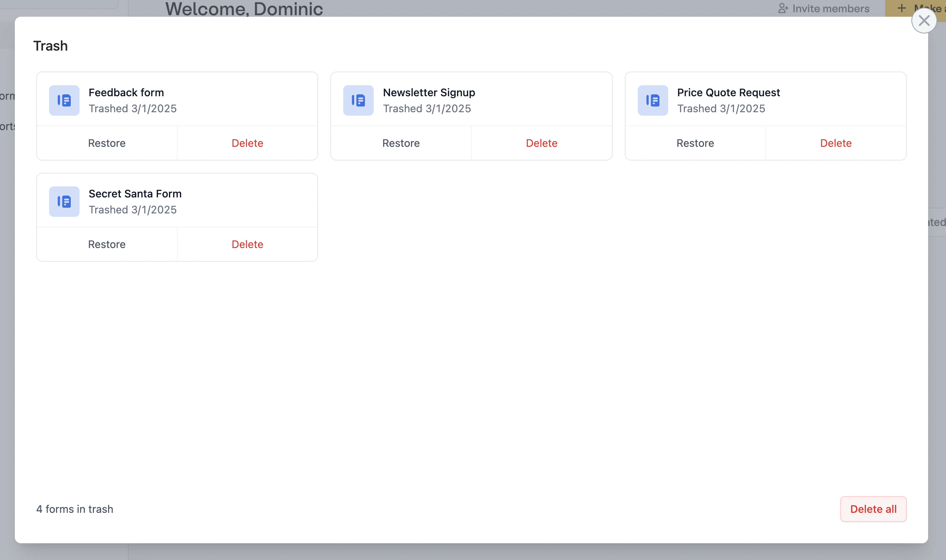Viewport: 946px width, 560px height.
Task: Click the Newsletter Signup form icon
Action: click(x=358, y=100)
